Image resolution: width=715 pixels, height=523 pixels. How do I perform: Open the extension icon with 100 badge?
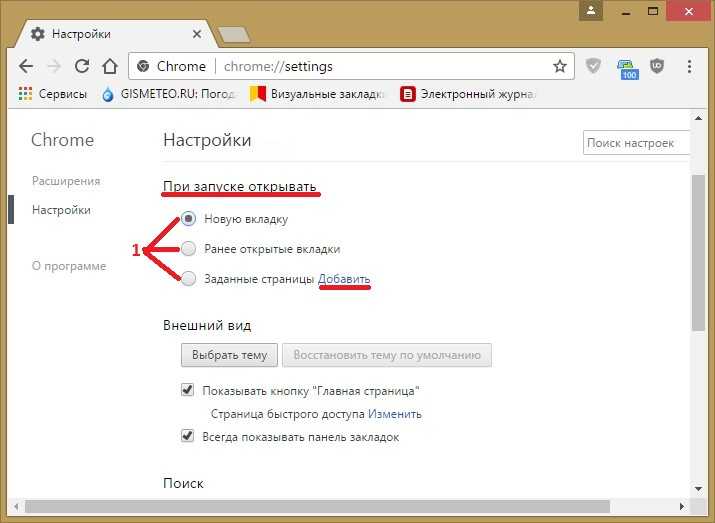coord(628,68)
